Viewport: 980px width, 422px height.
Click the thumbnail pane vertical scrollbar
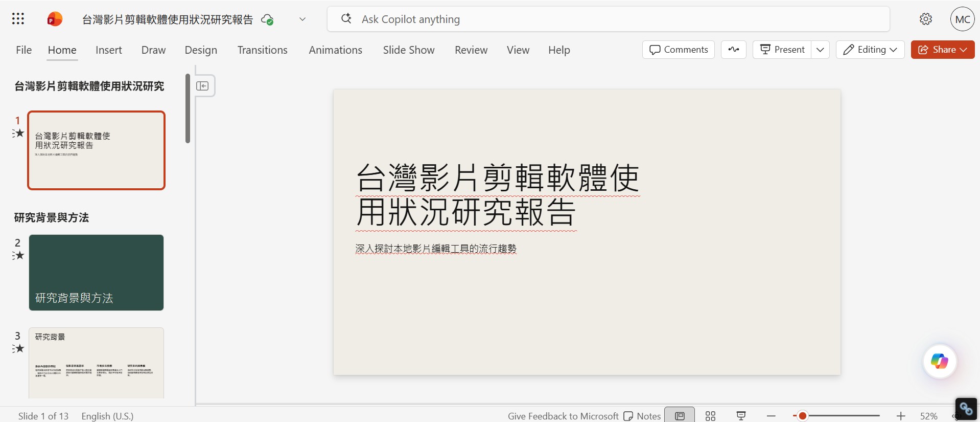click(188, 108)
